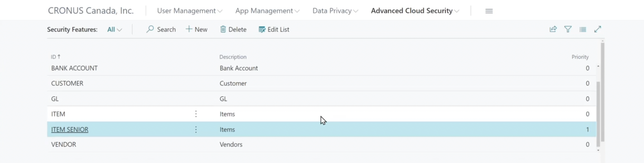Screen dimensions: 644x163
Task: Click the list's inner vertical scrollbar thumb
Action: click(x=598, y=114)
